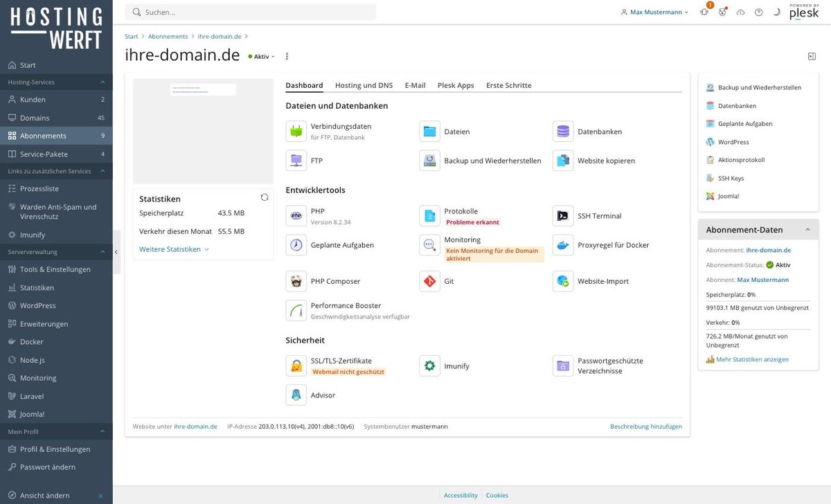The image size is (831, 504).
Task: Click the Abonnements breadcrumb link
Action: (x=168, y=36)
